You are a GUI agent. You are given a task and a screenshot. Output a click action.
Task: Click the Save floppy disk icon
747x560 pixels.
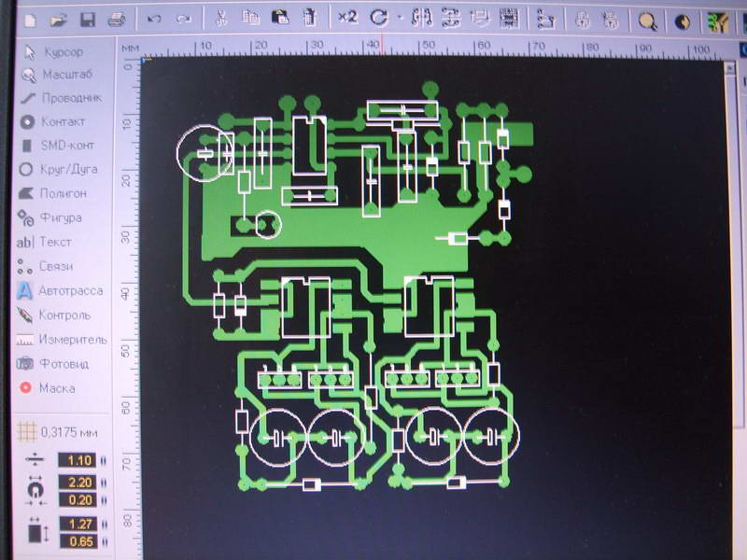[88, 19]
